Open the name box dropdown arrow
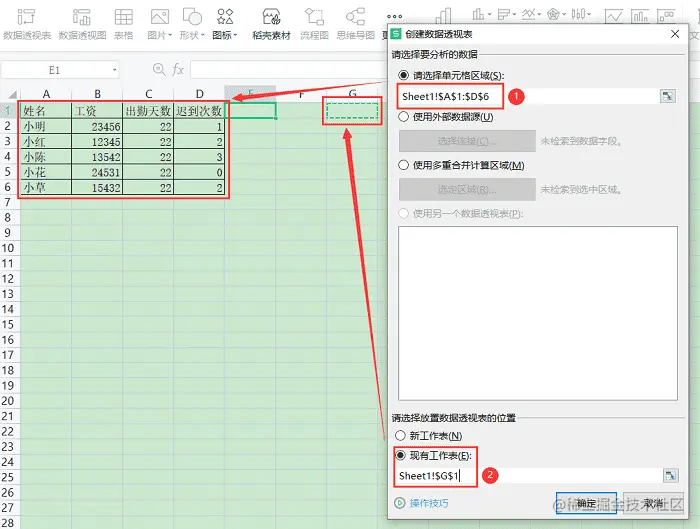Viewport: 700px width, 529px height. click(114, 70)
